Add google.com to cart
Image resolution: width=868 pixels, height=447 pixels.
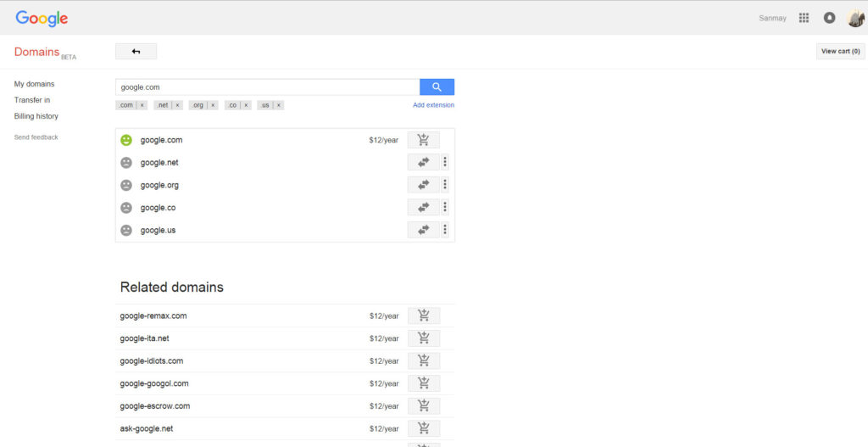point(424,140)
